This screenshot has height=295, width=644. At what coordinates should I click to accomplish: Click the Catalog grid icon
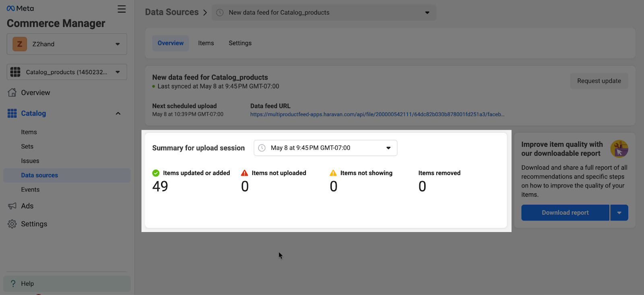12,114
